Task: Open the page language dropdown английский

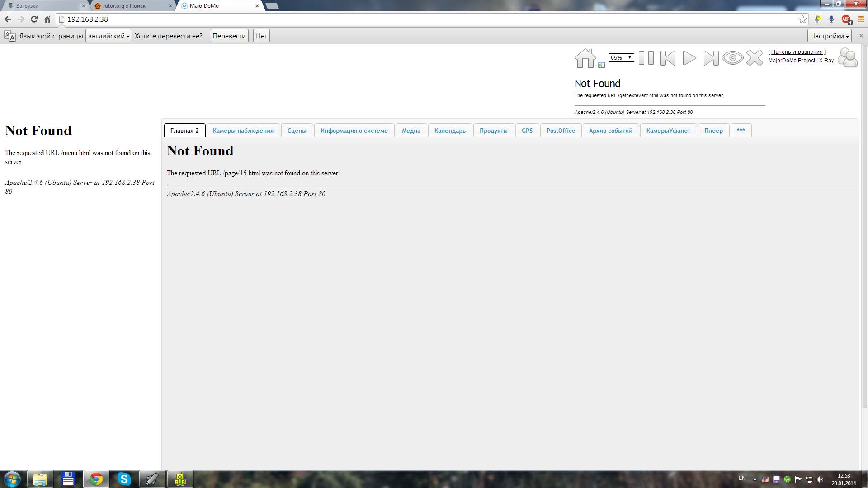Action: pos(108,36)
